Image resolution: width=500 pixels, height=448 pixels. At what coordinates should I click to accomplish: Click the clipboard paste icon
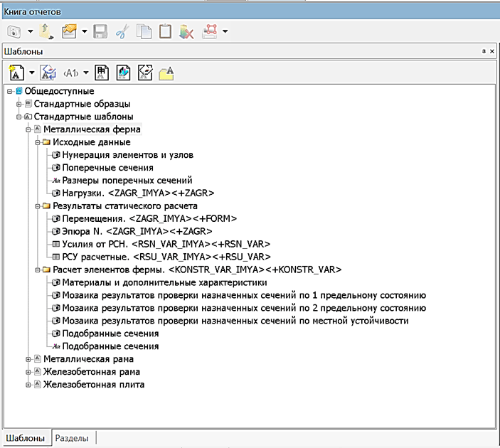pyautogui.click(x=165, y=32)
